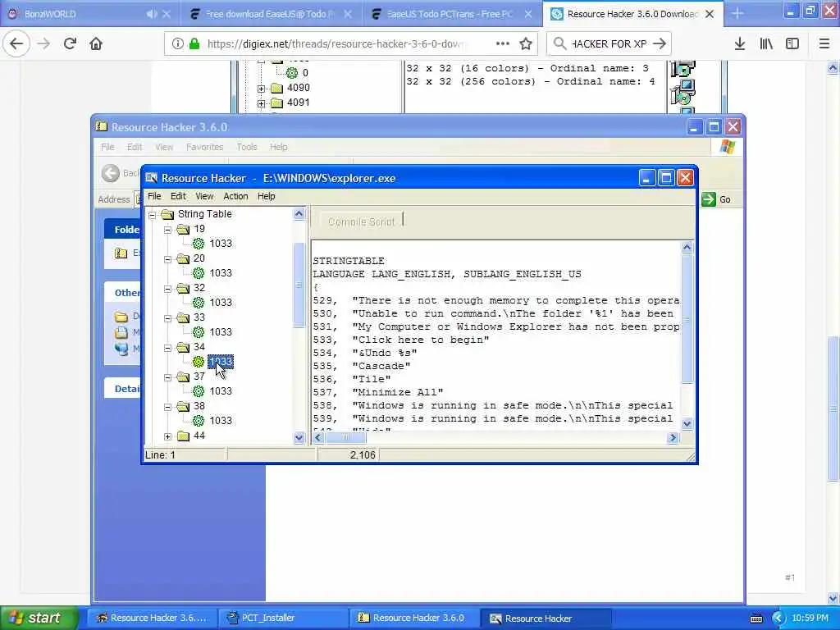Screen dimensions: 840x630
Task: Bookmark this page with the star
Action: point(526,43)
